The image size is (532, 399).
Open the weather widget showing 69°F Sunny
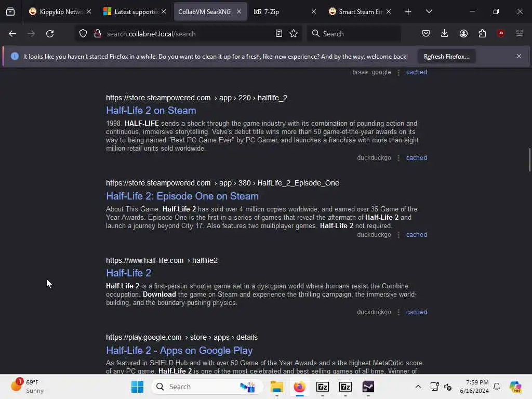click(28, 387)
